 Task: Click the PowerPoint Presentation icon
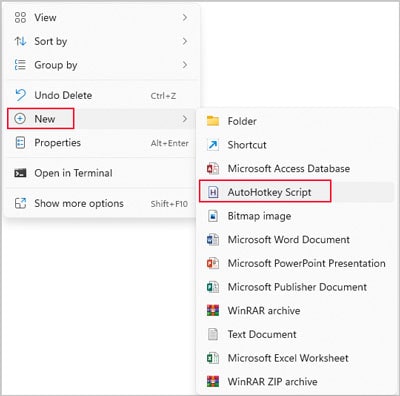[x=213, y=263]
